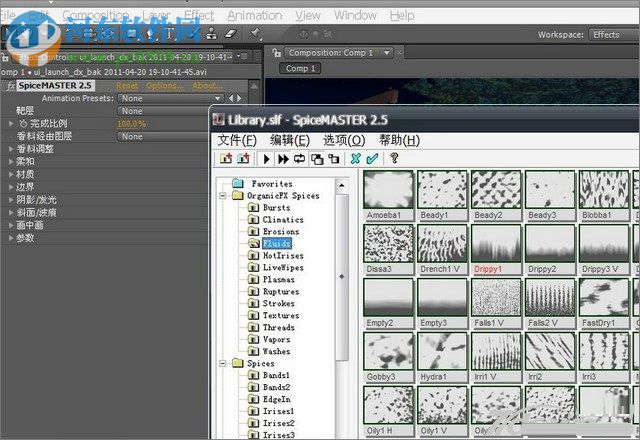
Task: Click the Plasmas folder icon
Action: tap(253, 280)
